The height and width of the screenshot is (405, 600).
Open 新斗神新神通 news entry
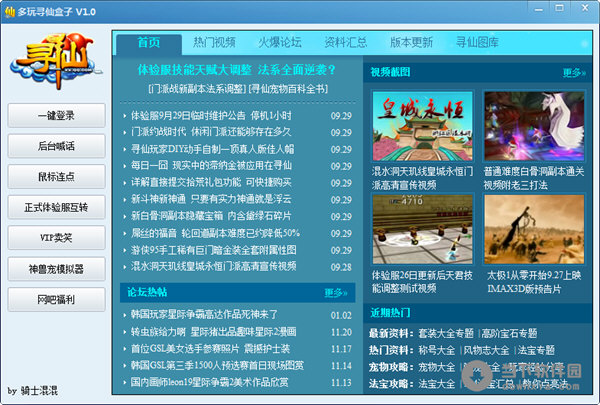click(x=211, y=199)
